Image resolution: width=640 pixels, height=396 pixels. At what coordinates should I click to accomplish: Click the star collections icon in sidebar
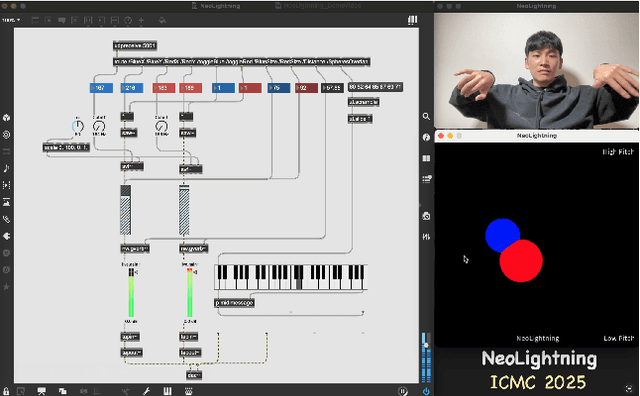pyautogui.click(x=6, y=287)
